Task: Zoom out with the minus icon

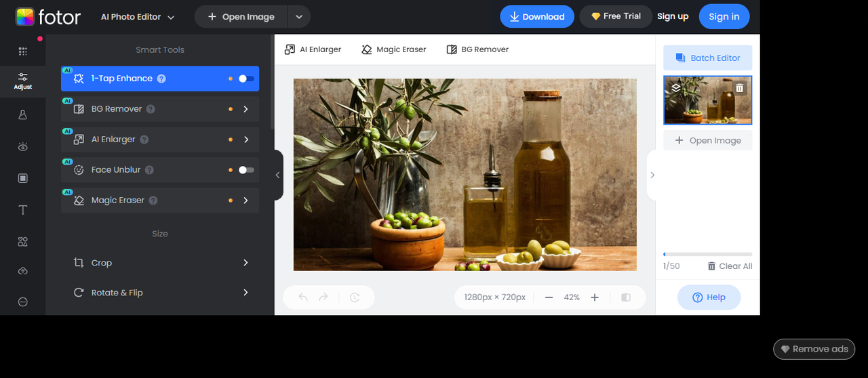Action: tap(549, 297)
